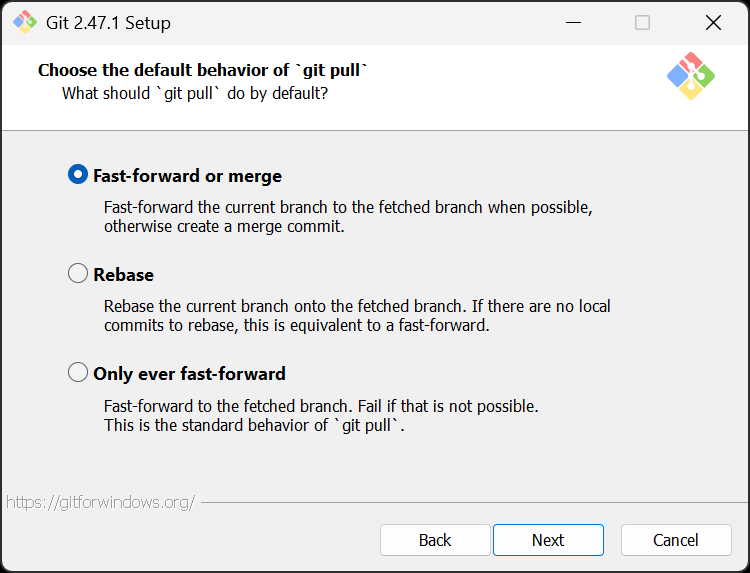Image resolution: width=750 pixels, height=573 pixels.
Task: Cancel the Git setup wizard
Action: point(676,540)
